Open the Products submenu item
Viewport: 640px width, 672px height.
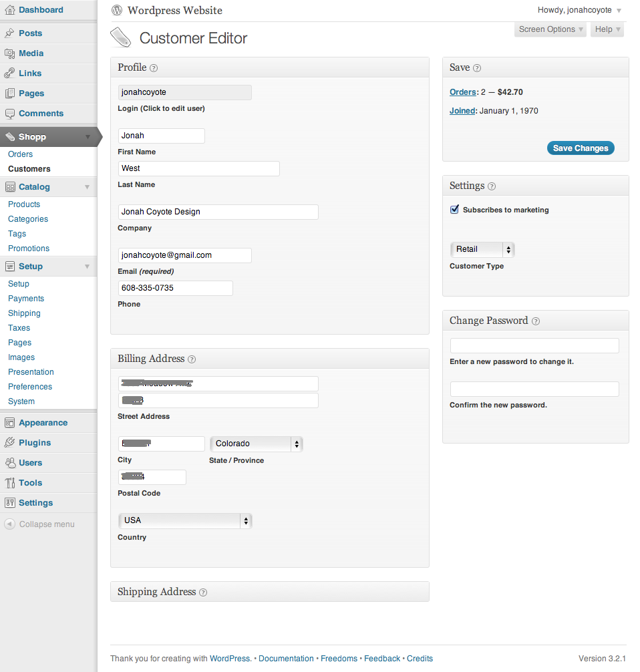click(24, 204)
